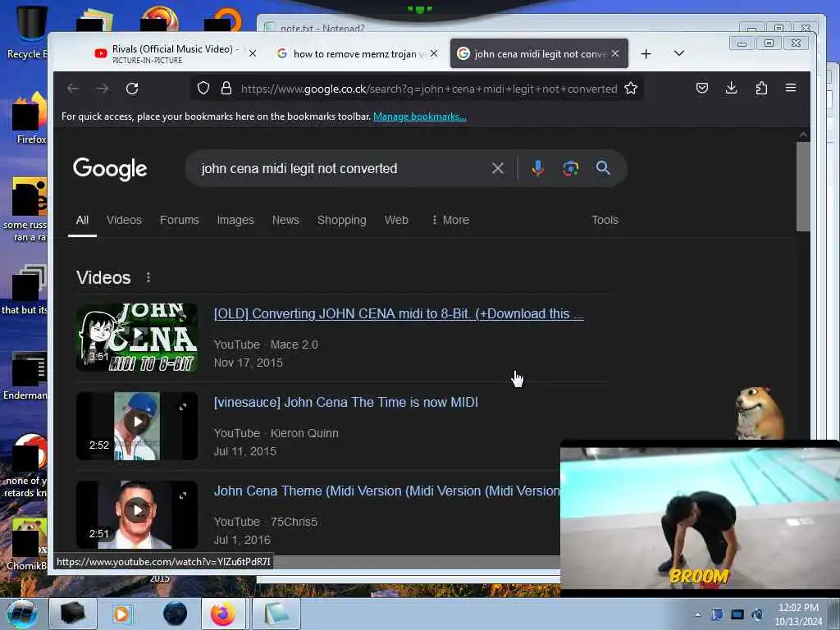
Task: Click the picture-in-picture video window
Action: click(x=699, y=518)
